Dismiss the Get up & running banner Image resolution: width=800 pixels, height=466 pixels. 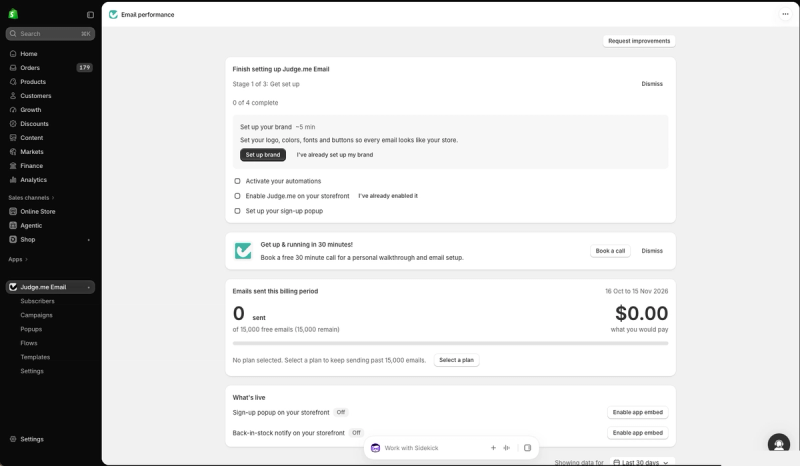coord(652,251)
